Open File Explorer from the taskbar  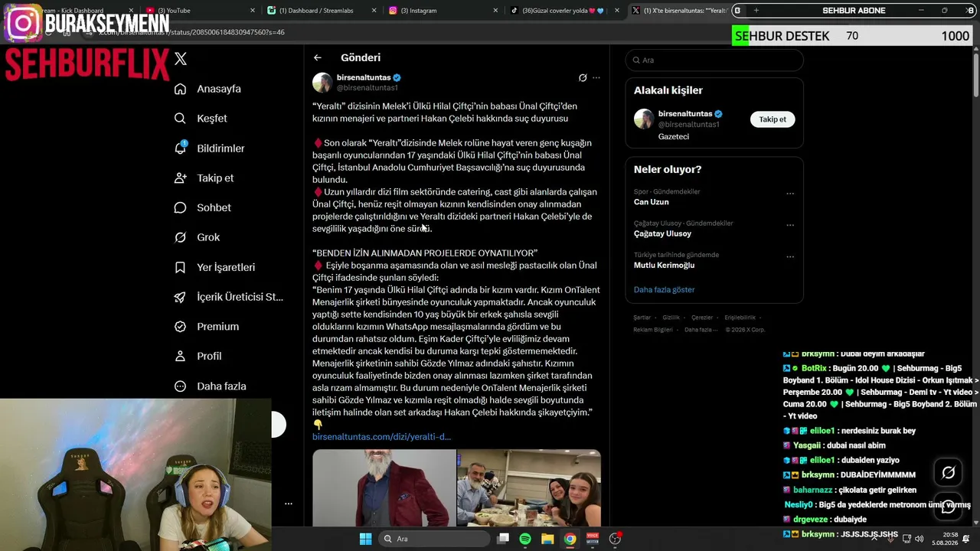click(547, 539)
